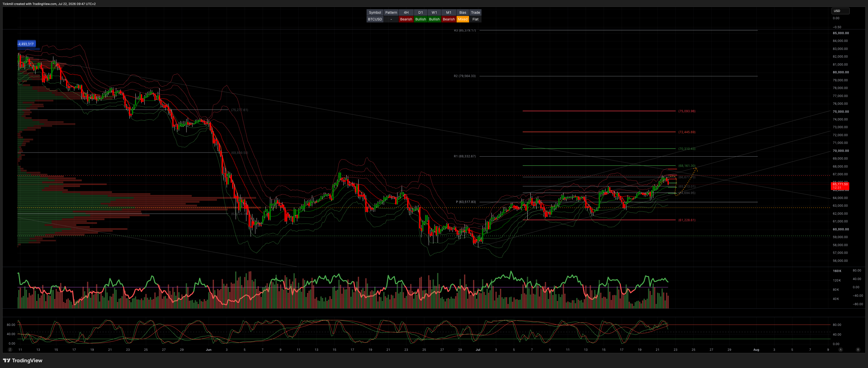Toggle auto scale A button
This screenshot has height=368, width=868.
(x=841, y=350)
